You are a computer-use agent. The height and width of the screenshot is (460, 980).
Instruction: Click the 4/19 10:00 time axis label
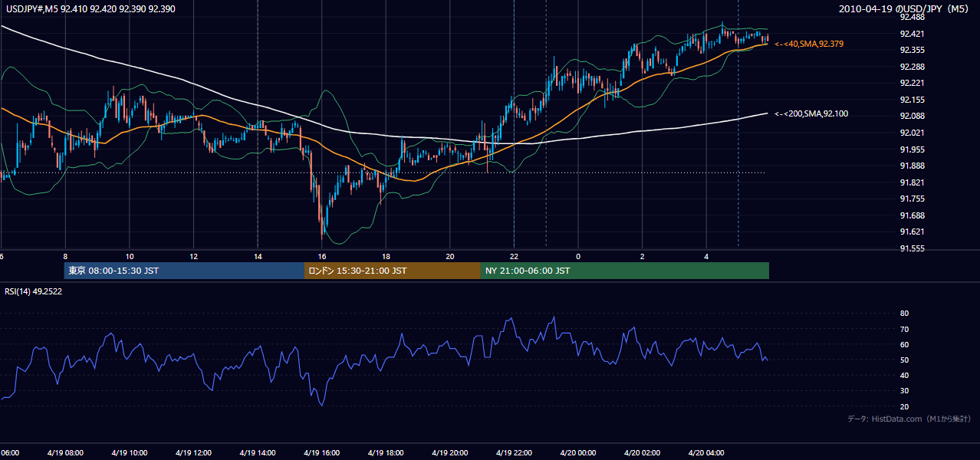129,452
